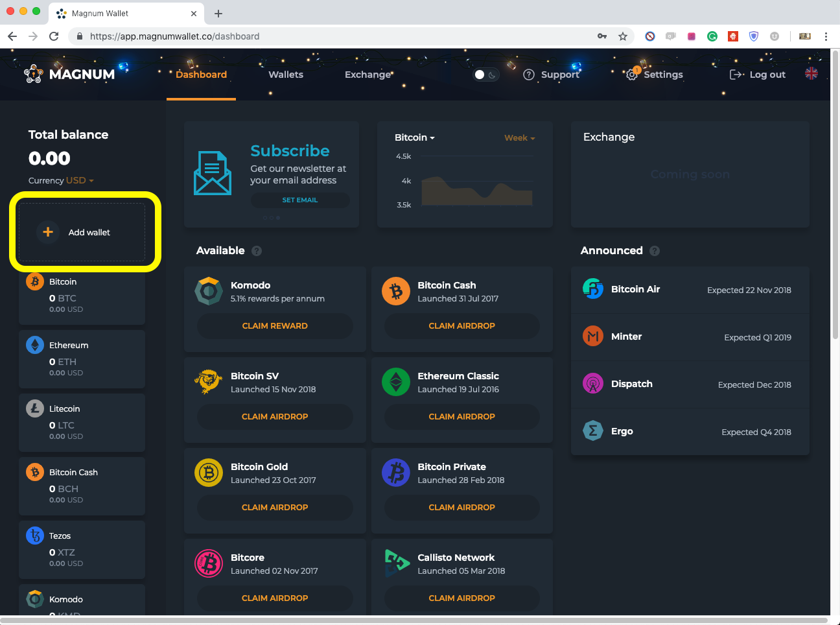
Task: Click 'Expected Q1 2019' text for Minter
Action: tap(758, 337)
